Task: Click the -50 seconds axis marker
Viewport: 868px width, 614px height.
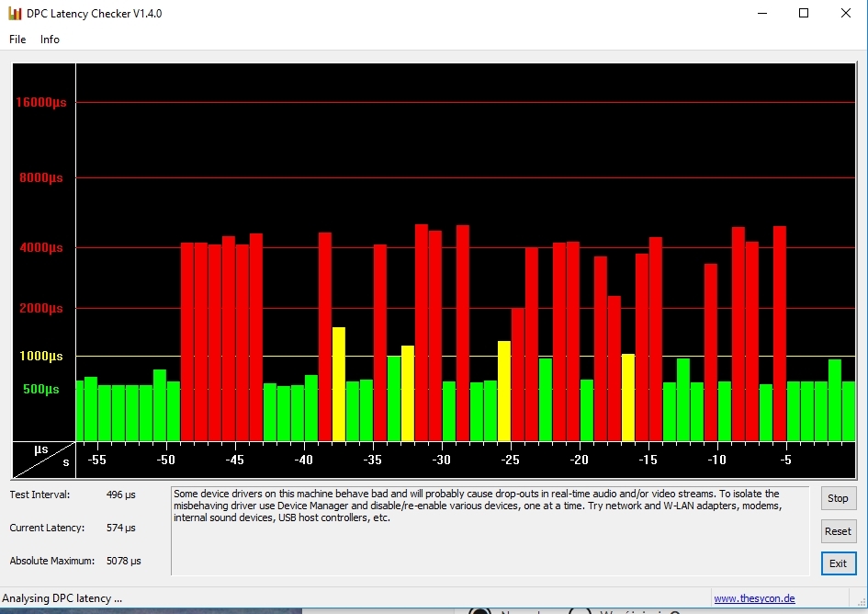Action: tap(165, 460)
